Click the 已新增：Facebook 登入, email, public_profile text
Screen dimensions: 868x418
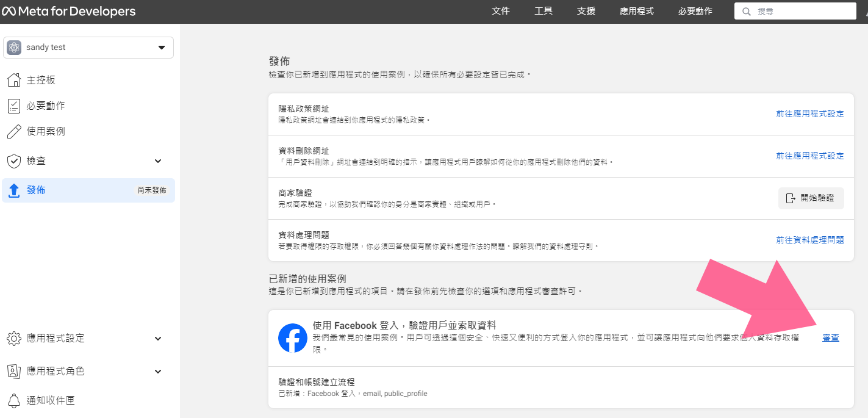click(x=353, y=394)
